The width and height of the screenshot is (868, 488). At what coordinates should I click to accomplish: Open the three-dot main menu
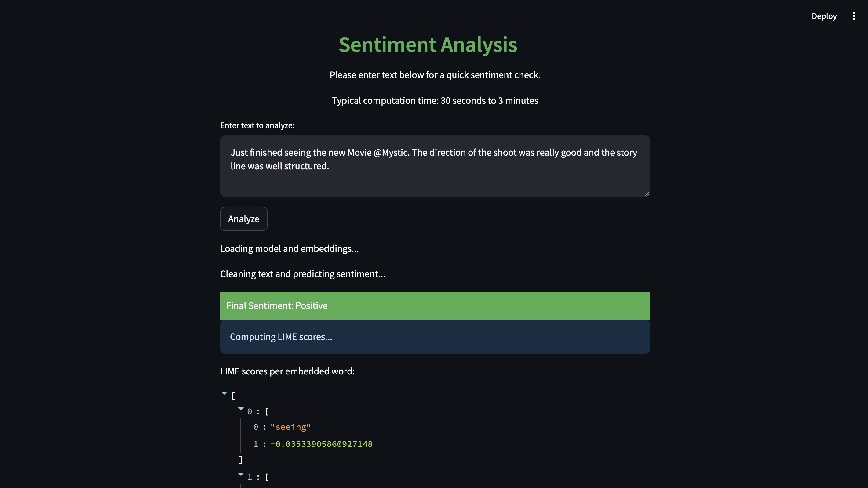[x=854, y=16]
